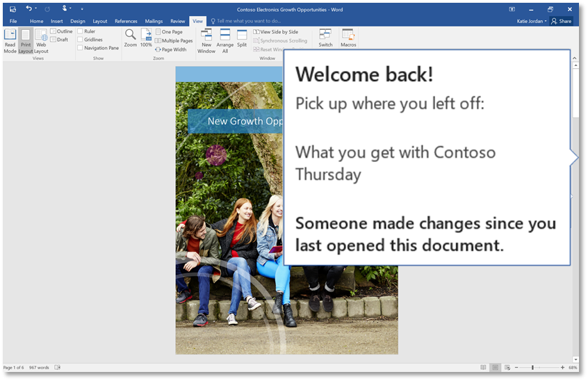Open the Insert tab
This screenshot has height=381, width=588.
tap(57, 21)
